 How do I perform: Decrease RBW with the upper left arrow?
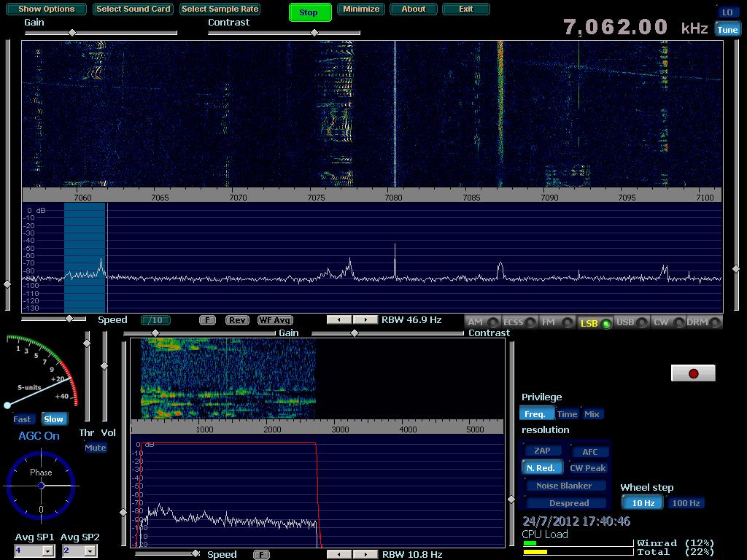pos(339,320)
